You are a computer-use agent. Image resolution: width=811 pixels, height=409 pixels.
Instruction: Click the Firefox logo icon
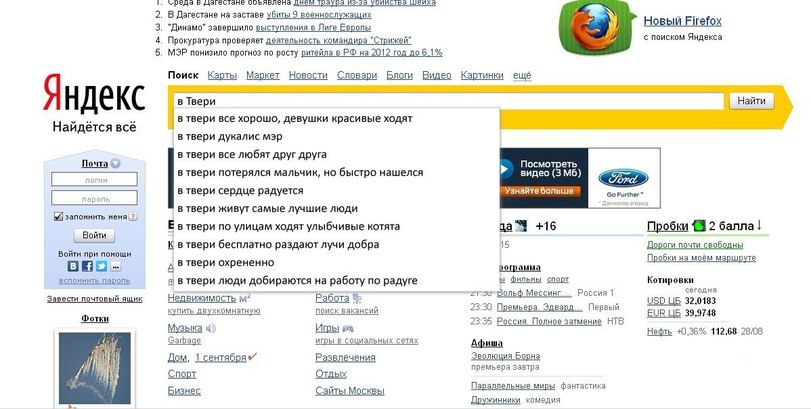click(x=597, y=27)
